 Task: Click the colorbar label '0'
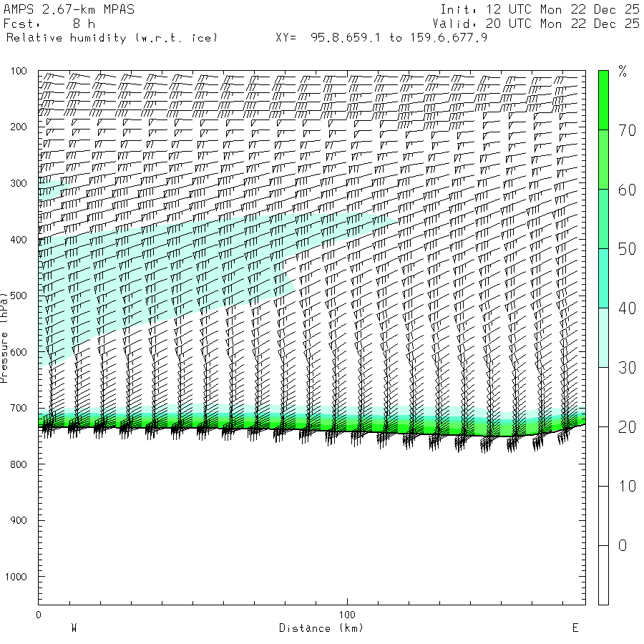click(623, 546)
